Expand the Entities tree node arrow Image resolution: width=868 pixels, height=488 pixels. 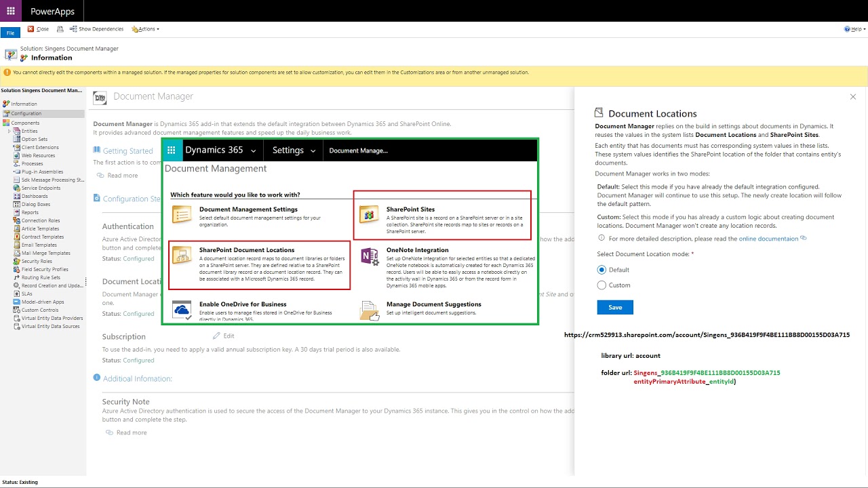point(9,131)
